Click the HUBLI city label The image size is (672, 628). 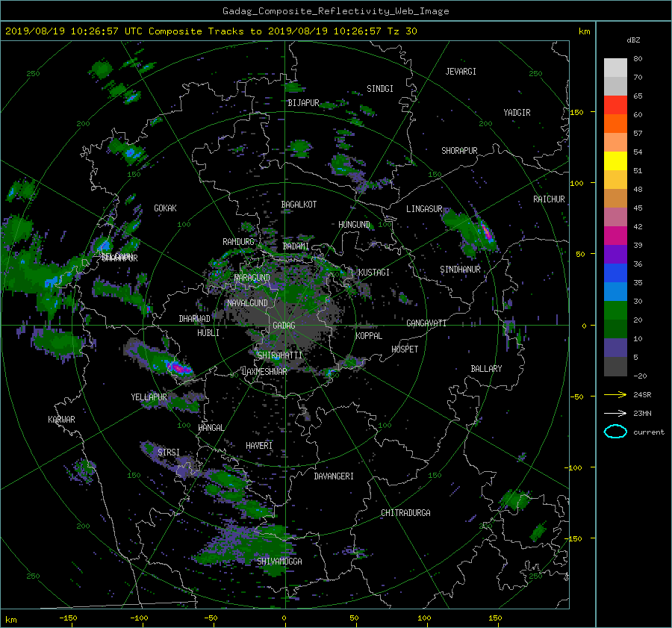208,332
